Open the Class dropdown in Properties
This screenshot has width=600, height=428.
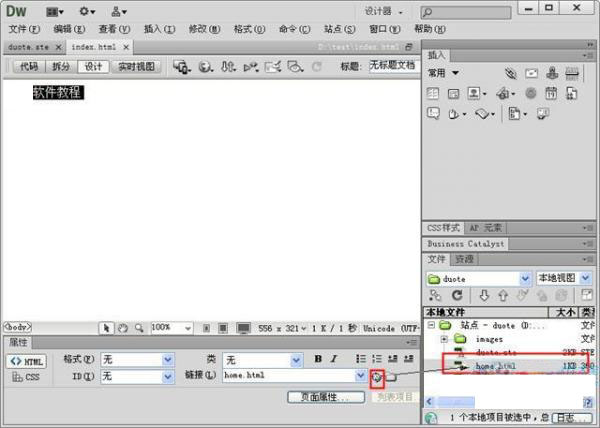point(295,360)
